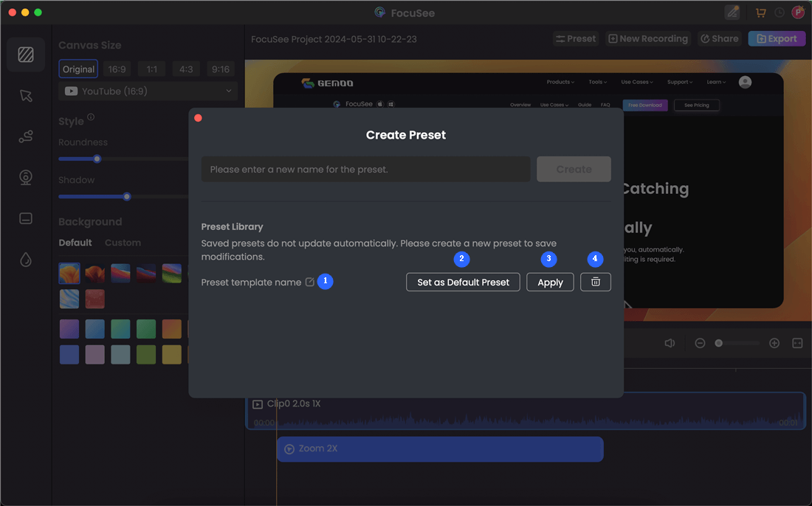The width and height of the screenshot is (812, 506).
Task: Open the YouTube (16:9) dropdown
Action: 148,91
